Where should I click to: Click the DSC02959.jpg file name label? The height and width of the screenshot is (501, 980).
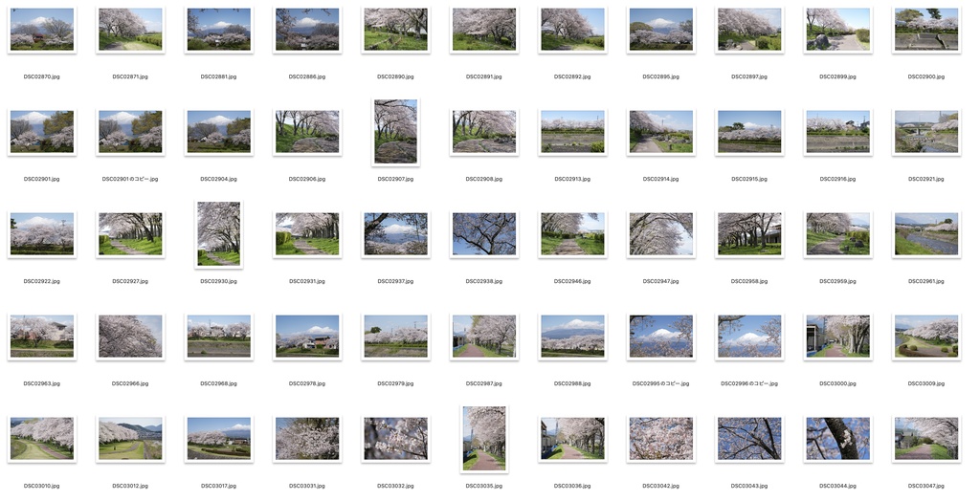click(837, 282)
